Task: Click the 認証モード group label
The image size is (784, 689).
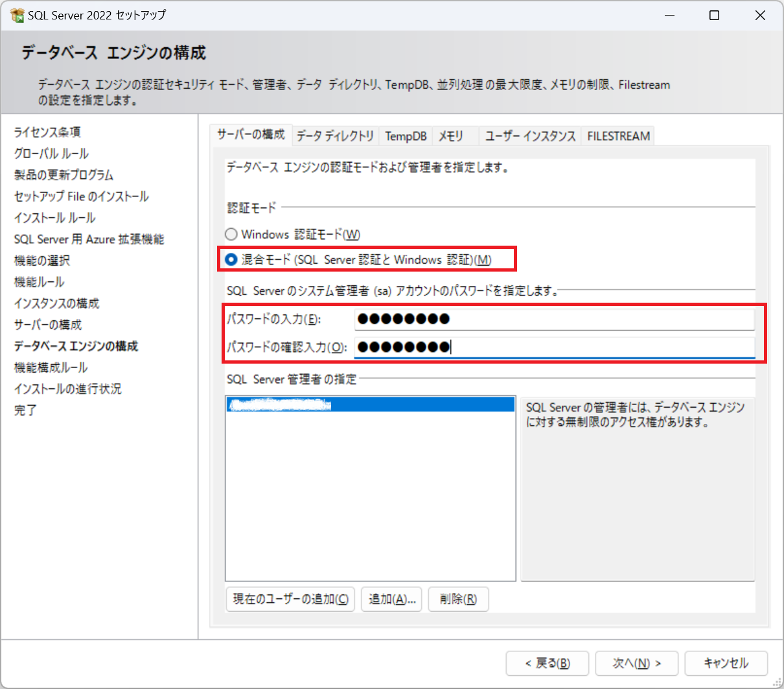Action: (x=251, y=207)
